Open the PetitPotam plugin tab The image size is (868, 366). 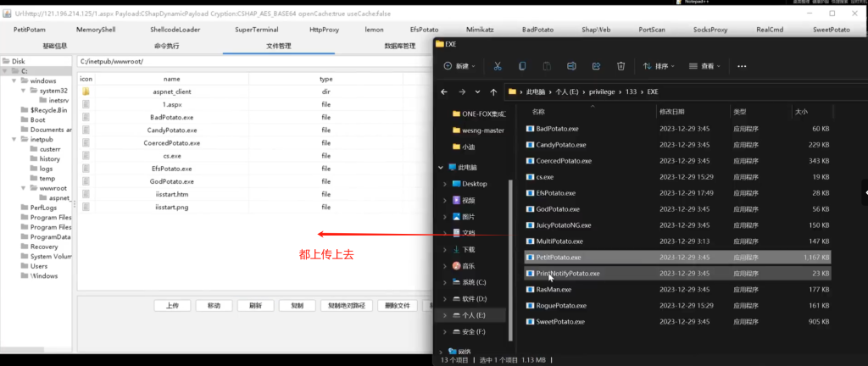[x=30, y=30]
